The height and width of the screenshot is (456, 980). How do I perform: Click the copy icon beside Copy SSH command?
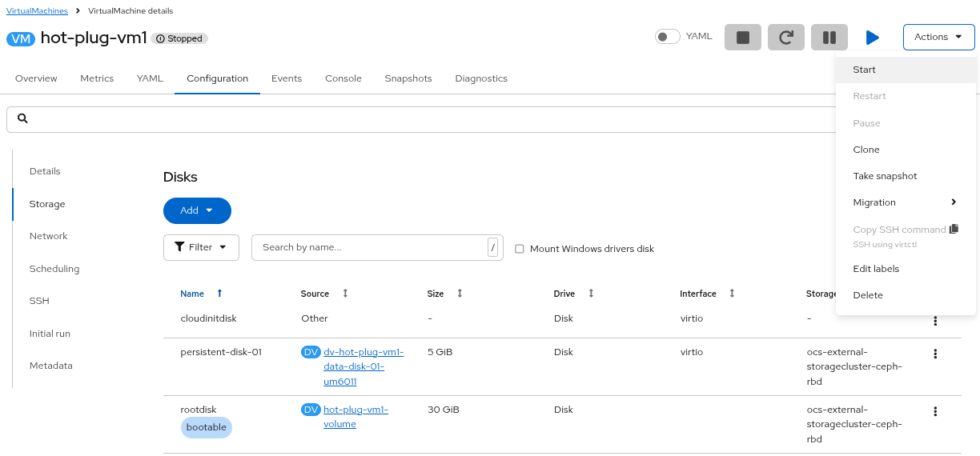pos(954,230)
